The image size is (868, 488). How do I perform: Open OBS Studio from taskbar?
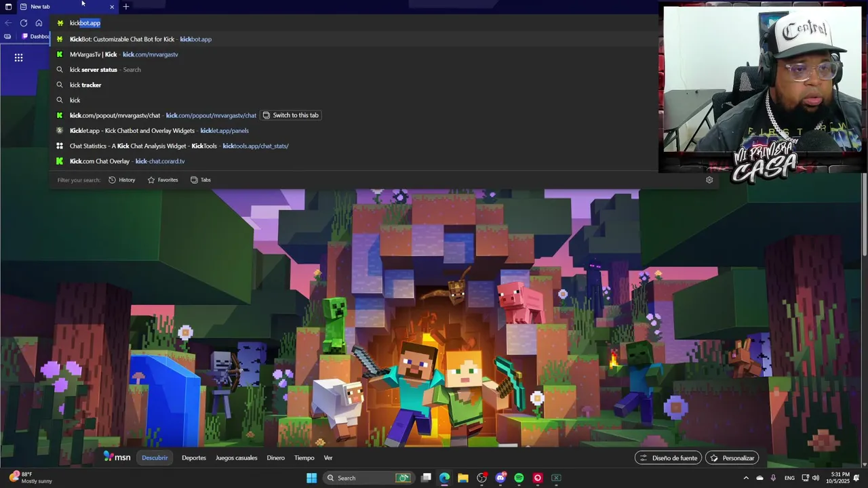point(481,478)
